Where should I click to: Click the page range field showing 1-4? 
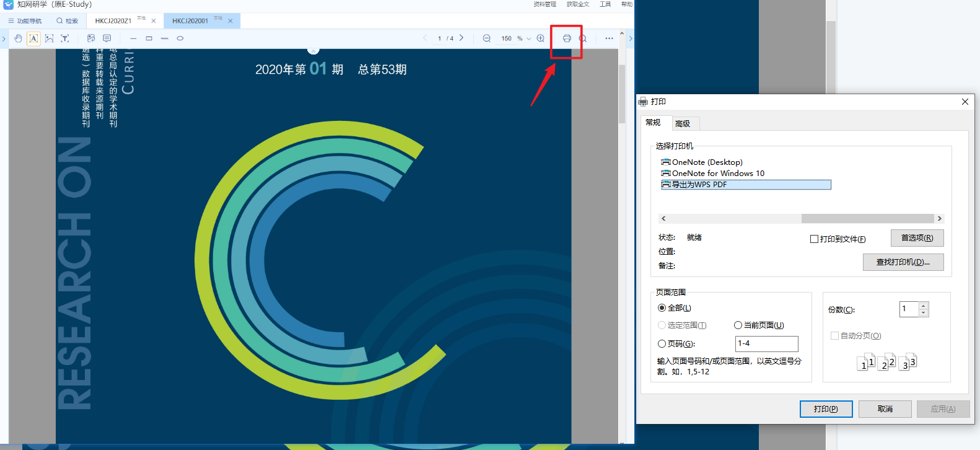pos(767,343)
